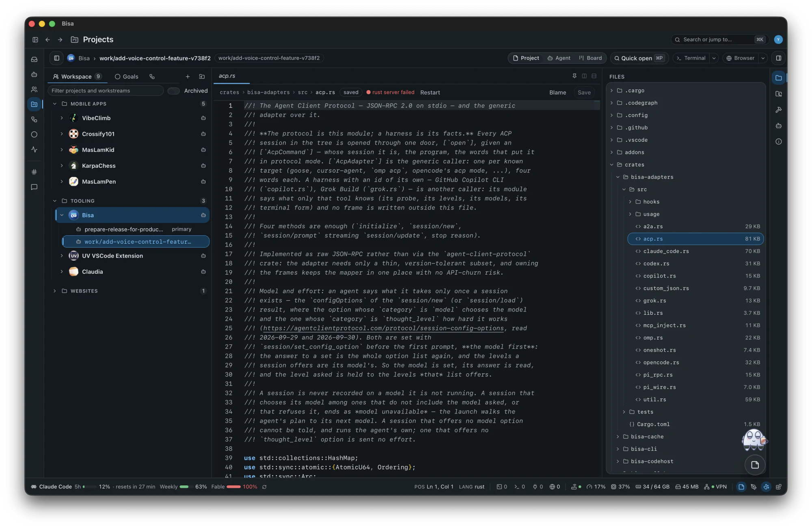Toggle the Archived switch
Image resolution: width=812 pixels, height=528 pixels.
pos(174,91)
